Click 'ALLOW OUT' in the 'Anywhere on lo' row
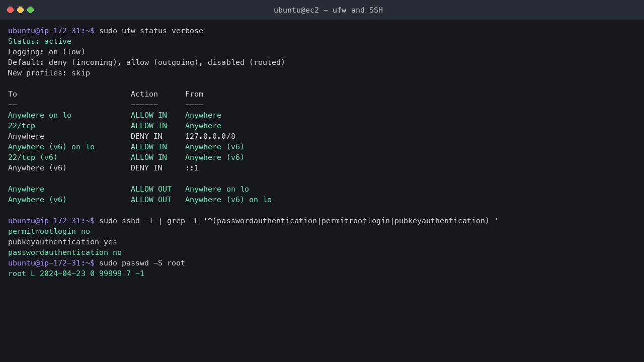The height and width of the screenshot is (362, 644). point(151,189)
